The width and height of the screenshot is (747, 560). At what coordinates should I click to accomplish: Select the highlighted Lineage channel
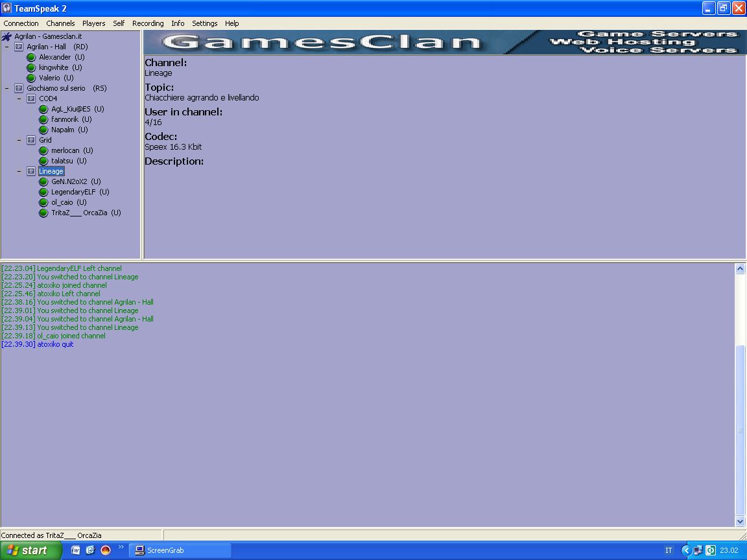[51, 171]
